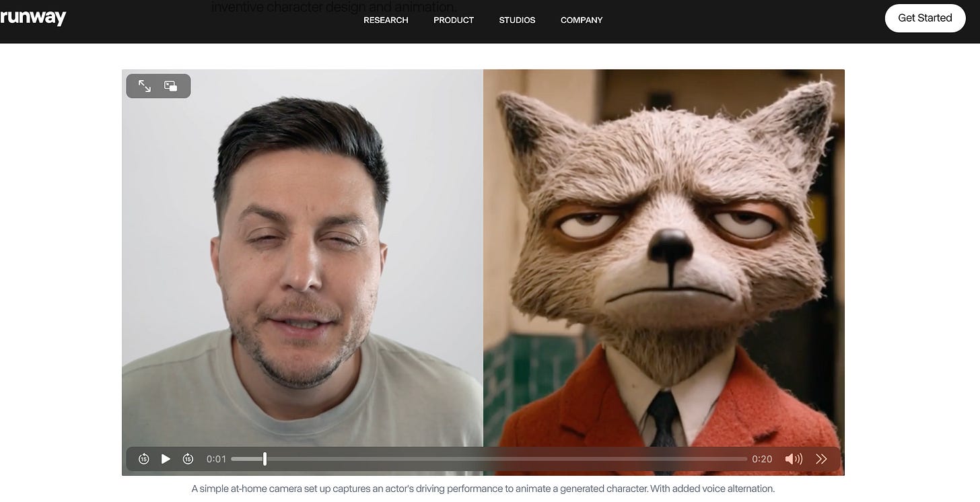This screenshot has height=502, width=980.
Task: Open the COMPANY menu
Action: coord(582,20)
